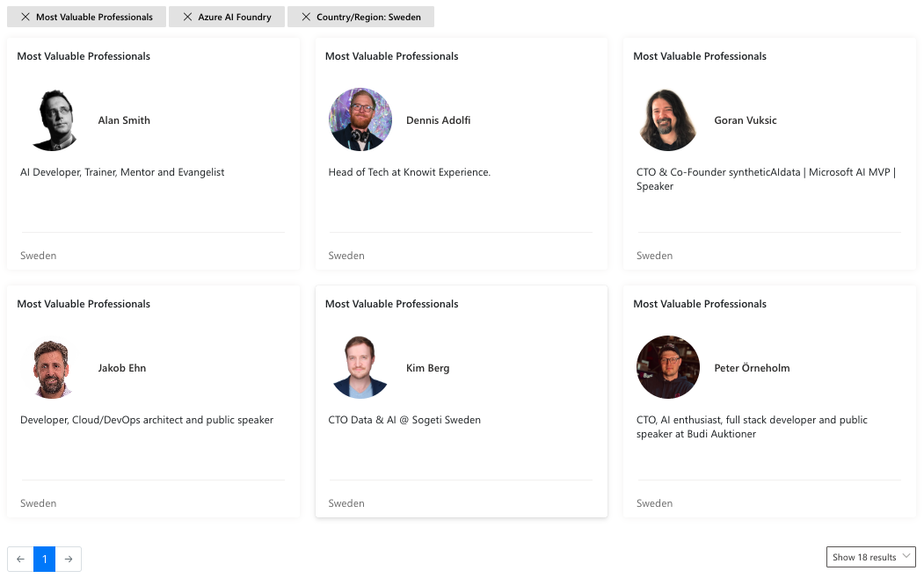Open the Jakob Ehn name link
The width and height of the screenshot is (924, 578).
(x=122, y=368)
